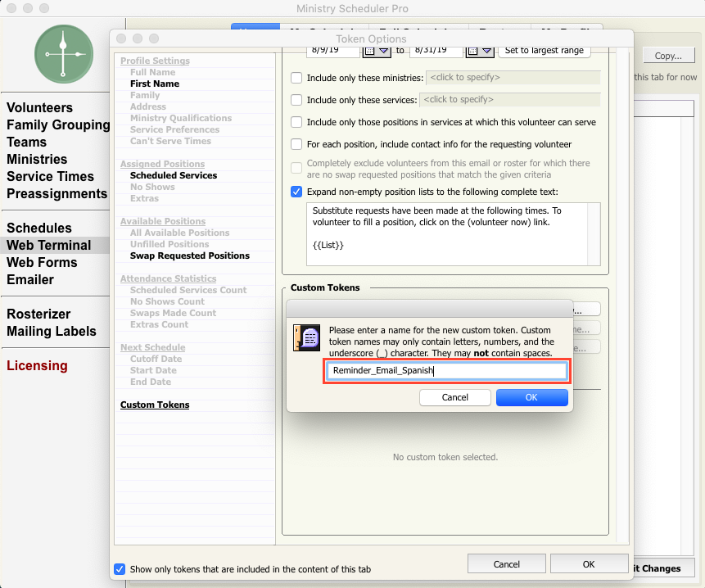Open Web Terminal in main sidebar
This screenshot has height=588, width=705.
tap(48, 245)
